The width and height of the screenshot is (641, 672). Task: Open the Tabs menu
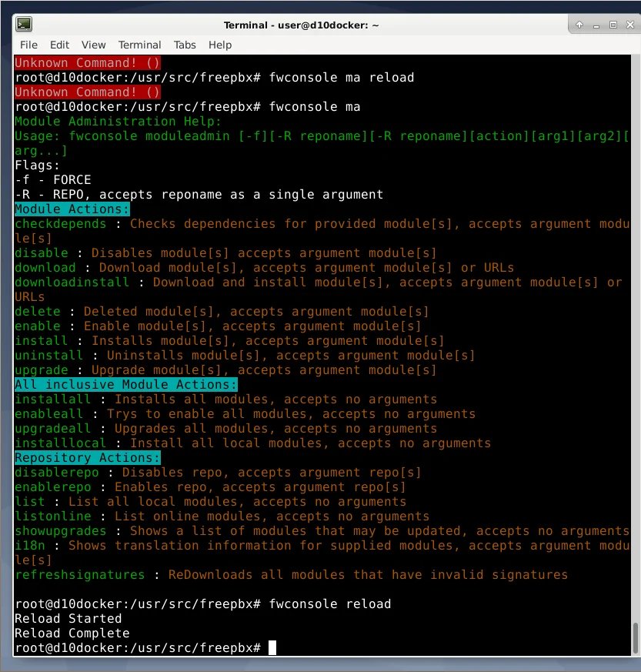(185, 45)
